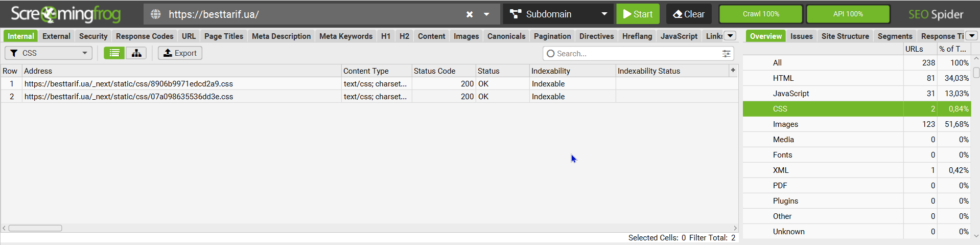This screenshot has height=245, width=980.
Task: Click the search filter options icon
Action: coord(726,54)
